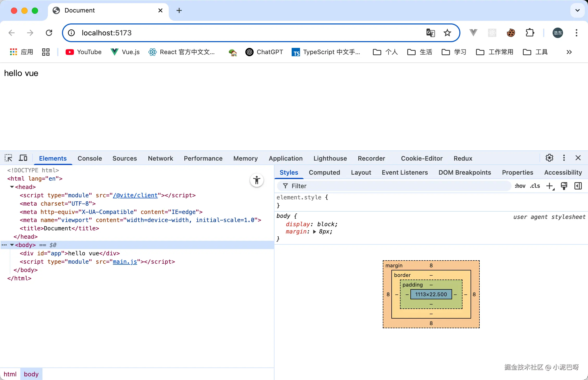Open the Computed styles tab
Image resolution: width=588 pixels, height=380 pixels.
pyautogui.click(x=324, y=172)
